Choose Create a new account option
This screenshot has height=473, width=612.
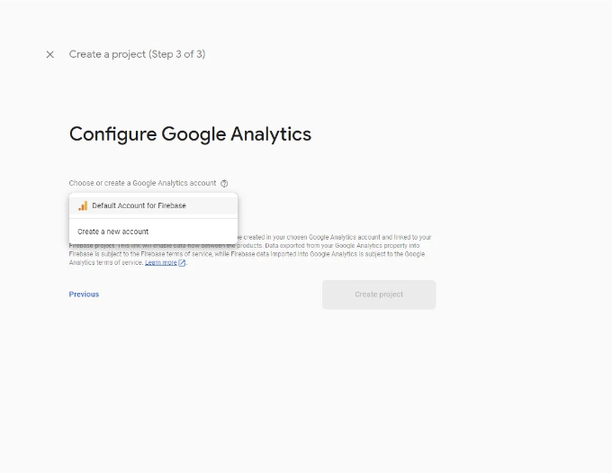pyautogui.click(x=153, y=231)
